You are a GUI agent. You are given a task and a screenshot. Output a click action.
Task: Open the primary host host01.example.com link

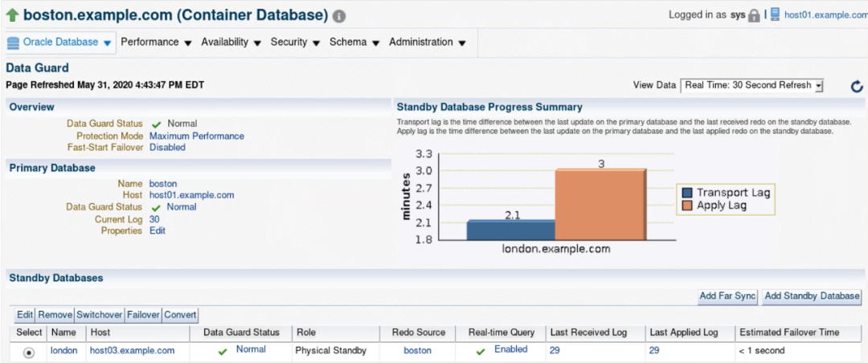click(x=191, y=195)
